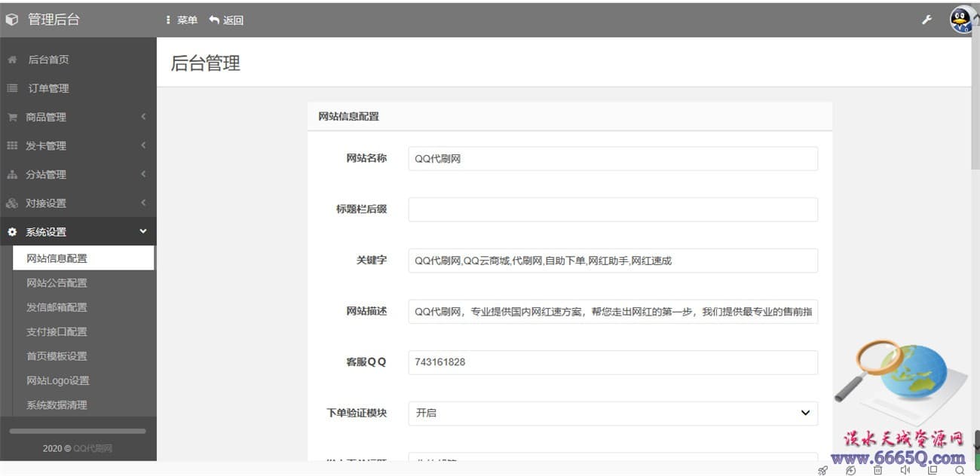Click the list icon beside 订单管理
This screenshot has width=980, height=476.
(x=12, y=88)
